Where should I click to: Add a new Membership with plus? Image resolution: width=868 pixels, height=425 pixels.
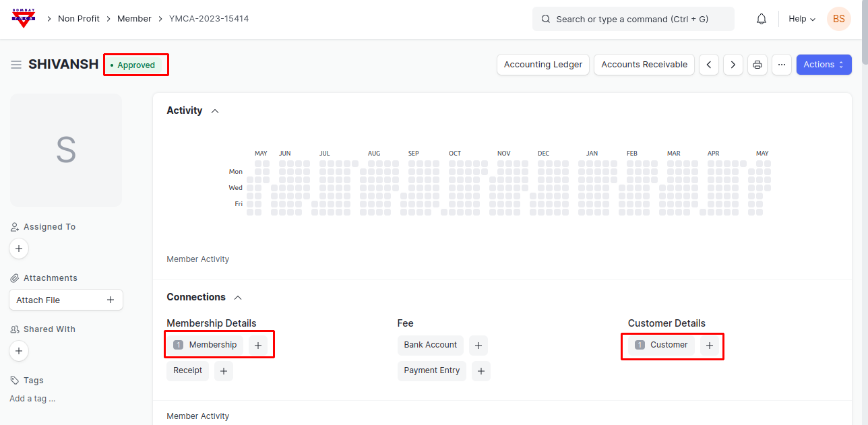[x=258, y=346]
